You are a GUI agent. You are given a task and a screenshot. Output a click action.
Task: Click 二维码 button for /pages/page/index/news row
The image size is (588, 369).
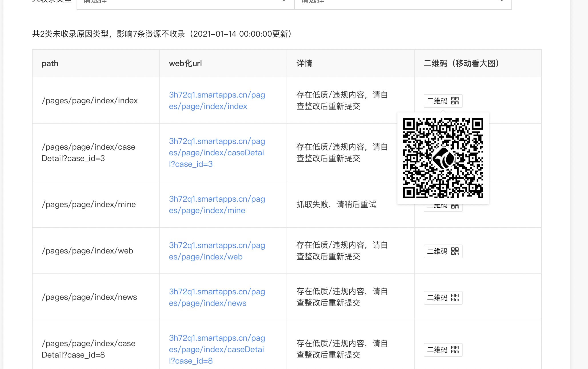(443, 297)
